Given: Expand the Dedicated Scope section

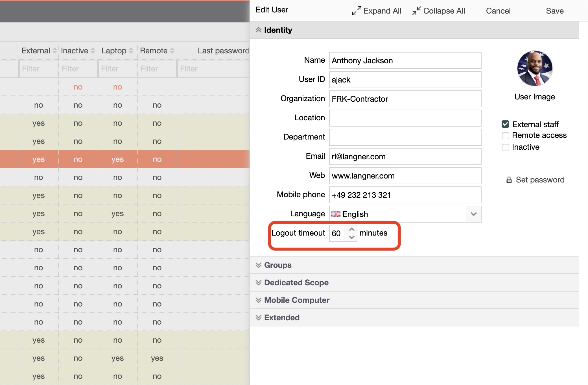Looking at the screenshot, I should click(296, 282).
